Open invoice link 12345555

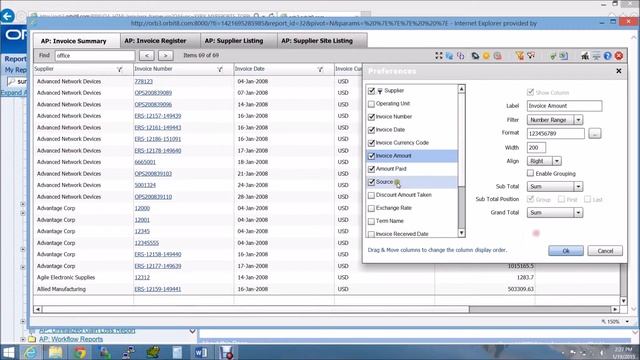click(x=147, y=243)
